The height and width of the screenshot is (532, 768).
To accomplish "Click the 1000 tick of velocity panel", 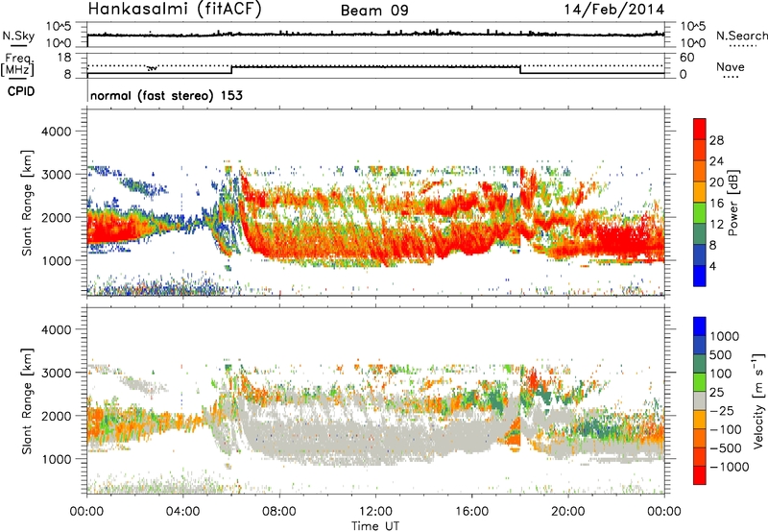I will pyautogui.click(x=57, y=459).
